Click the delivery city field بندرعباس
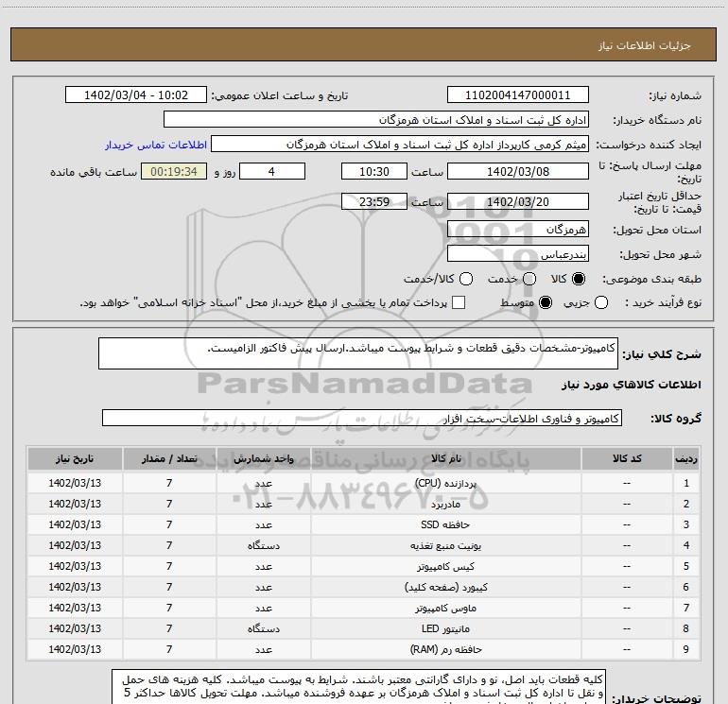The width and height of the screenshot is (728, 704). (x=518, y=253)
